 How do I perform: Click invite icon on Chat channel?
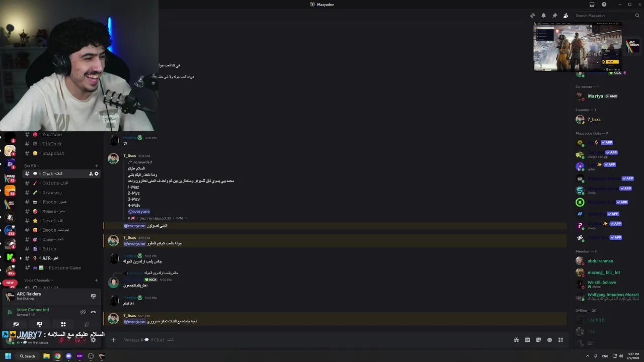91,173
